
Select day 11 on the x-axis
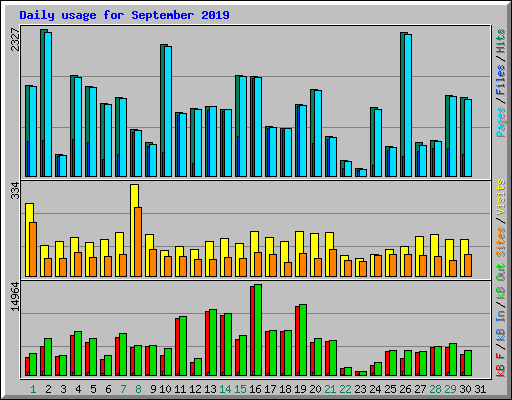pos(180,389)
